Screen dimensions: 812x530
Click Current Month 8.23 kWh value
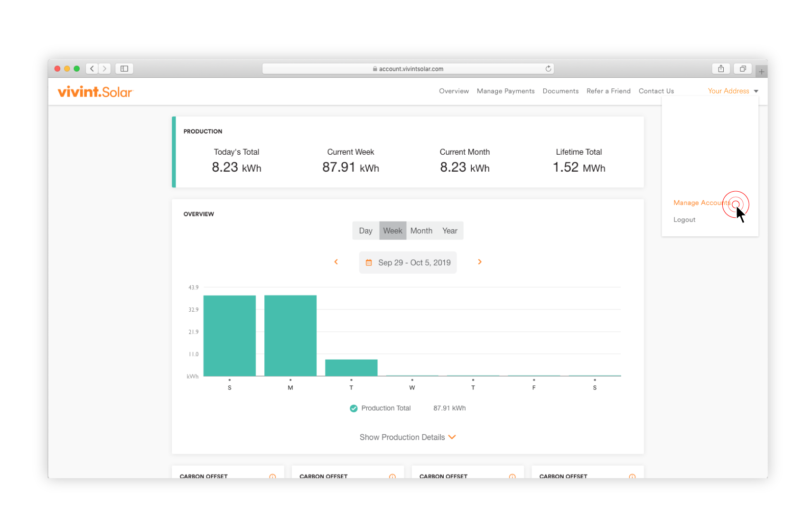point(465,167)
